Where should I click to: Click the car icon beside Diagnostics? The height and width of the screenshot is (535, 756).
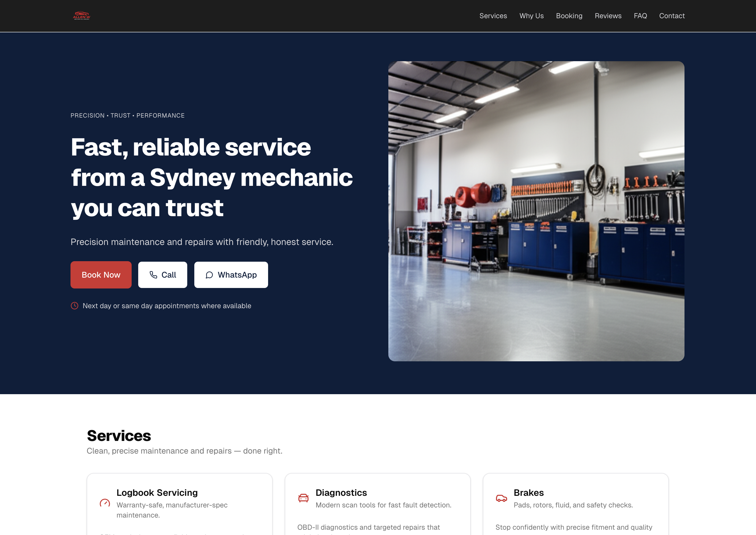pos(303,498)
